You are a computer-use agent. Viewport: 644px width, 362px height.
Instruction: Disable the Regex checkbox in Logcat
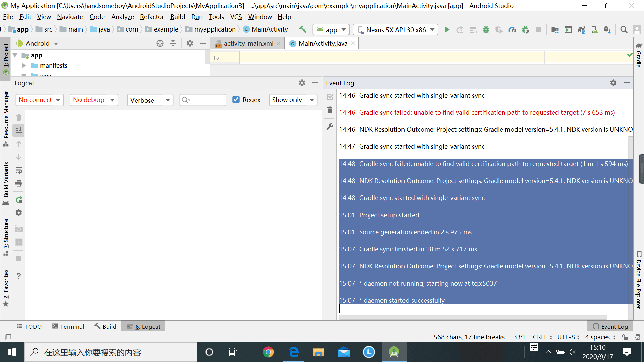pyautogui.click(x=236, y=99)
